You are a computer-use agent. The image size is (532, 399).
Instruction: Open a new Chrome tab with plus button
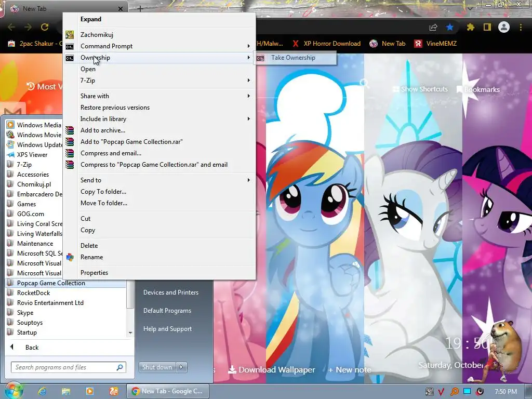tap(140, 9)
